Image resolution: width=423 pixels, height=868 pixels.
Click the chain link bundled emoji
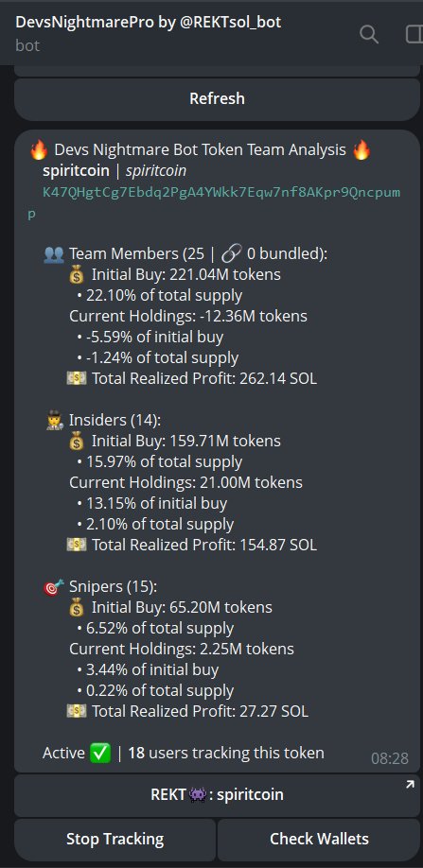click(x=230, y=254)
